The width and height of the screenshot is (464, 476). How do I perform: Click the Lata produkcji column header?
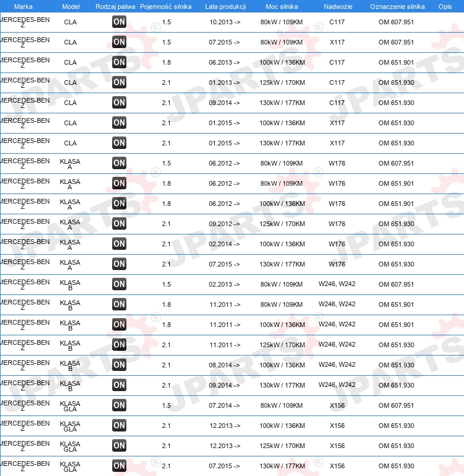[225, 7]
